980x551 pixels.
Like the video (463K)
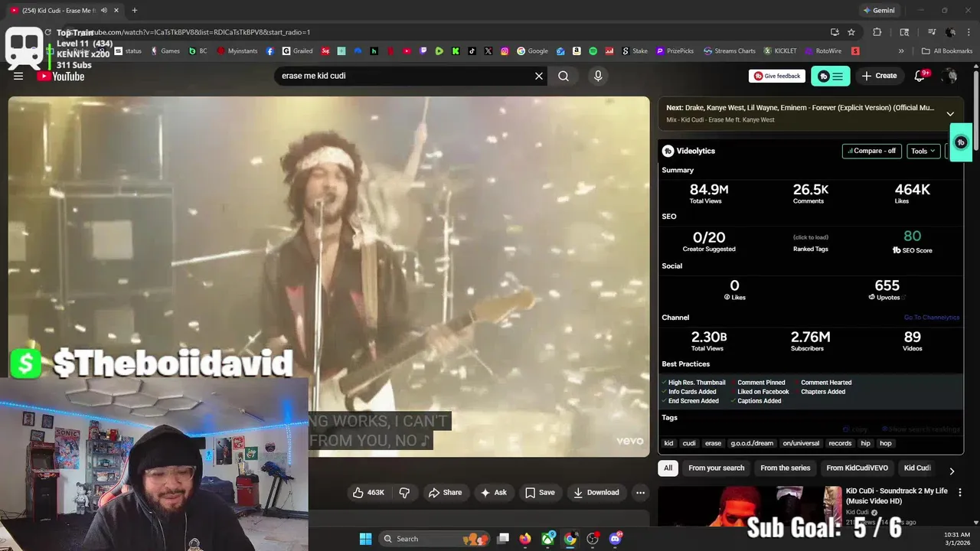368,492
